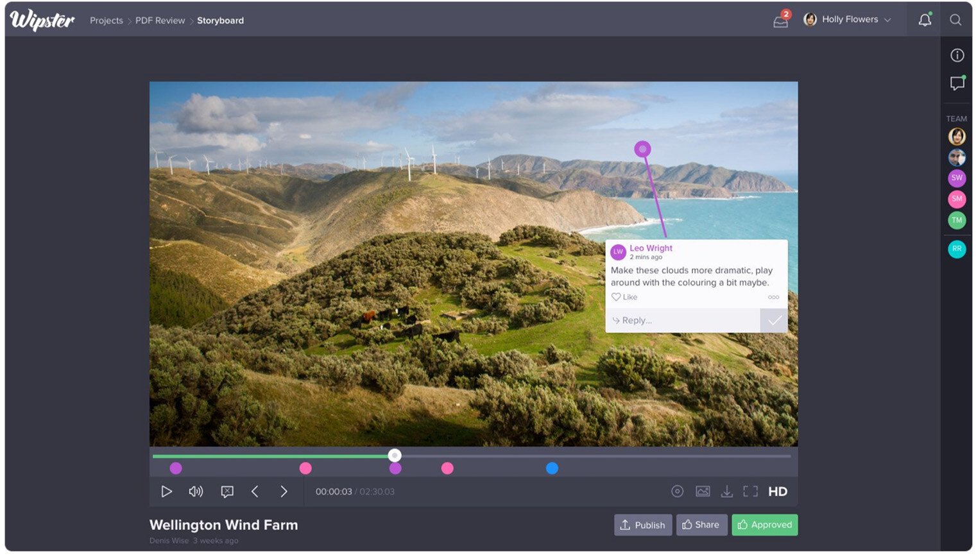The width and height of the screenshot is (976, 560).
Task: Open PDF Review from the breadcrumb
Action: pyautogui.click(x=160, y=20)
